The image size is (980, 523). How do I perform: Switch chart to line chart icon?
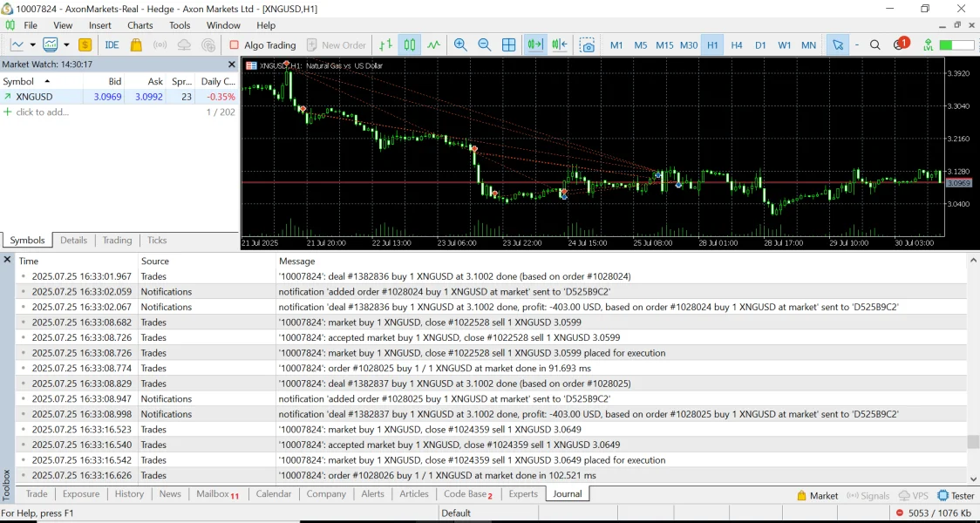[434, 45]
